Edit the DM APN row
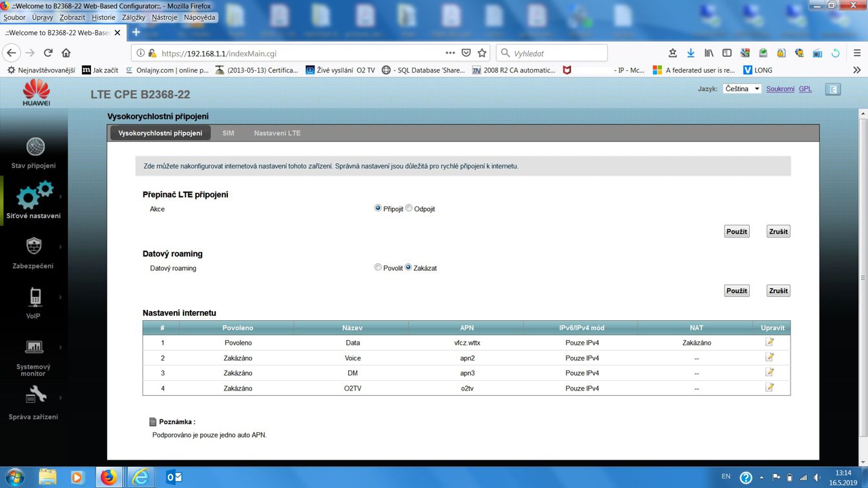Screen dimensions: 868x488 pyautogui.click(x=770, y=372)
